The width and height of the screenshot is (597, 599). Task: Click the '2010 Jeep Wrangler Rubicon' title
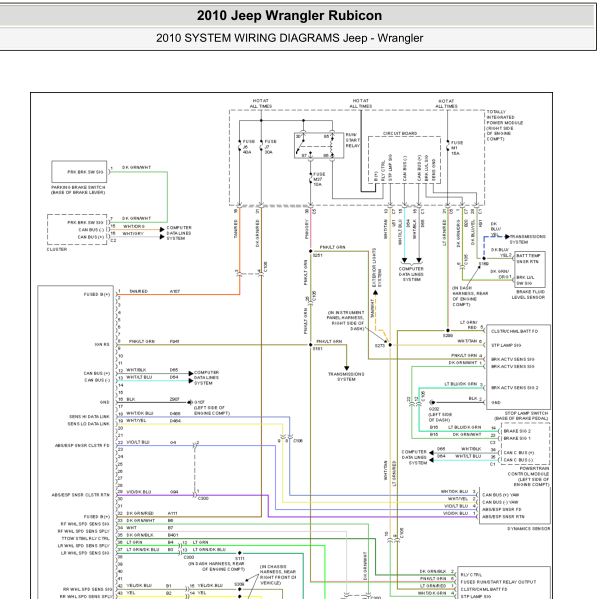pos(289,16)
